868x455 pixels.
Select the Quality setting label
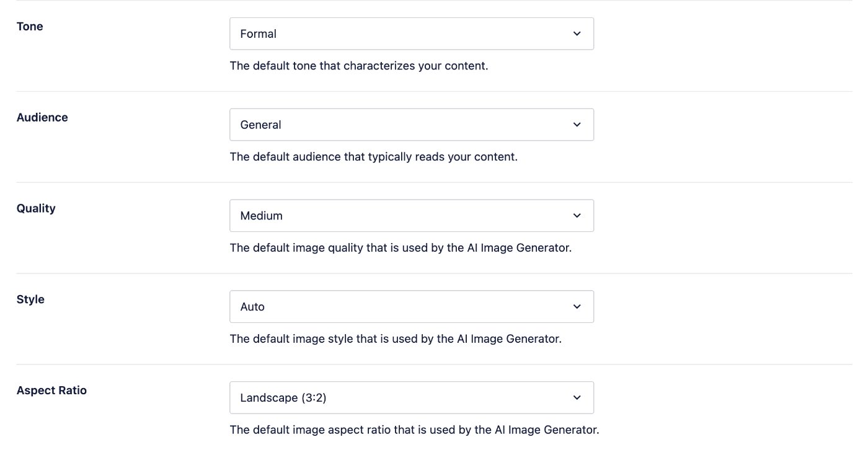[36, 208]
